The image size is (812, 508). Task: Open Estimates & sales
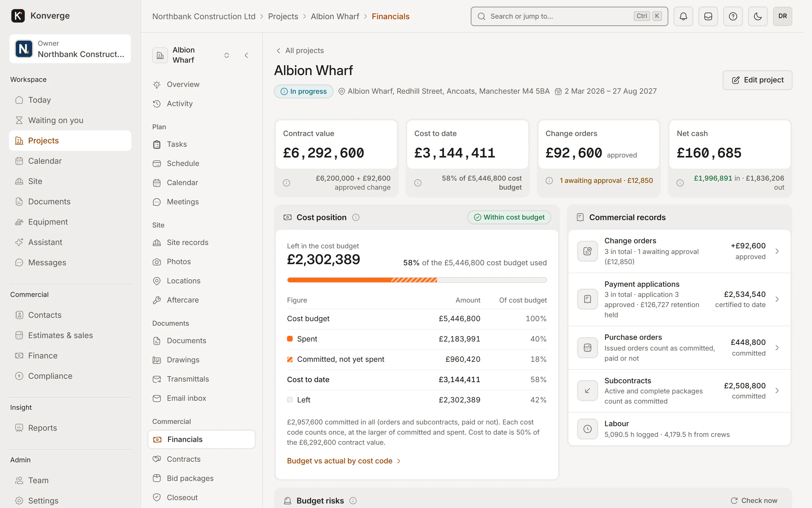point(70,335)
